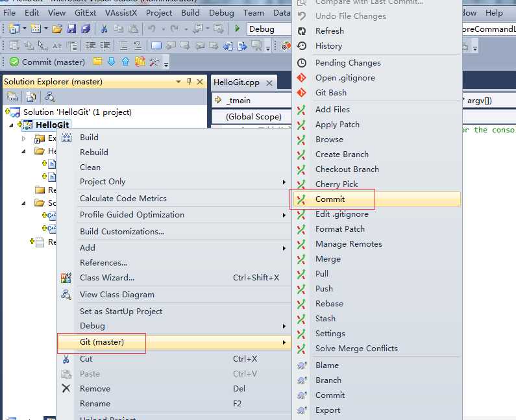Screen dimensions: 516x420
Task: Click Blame with the tortoise icon
Action: [x=377, y=365]
